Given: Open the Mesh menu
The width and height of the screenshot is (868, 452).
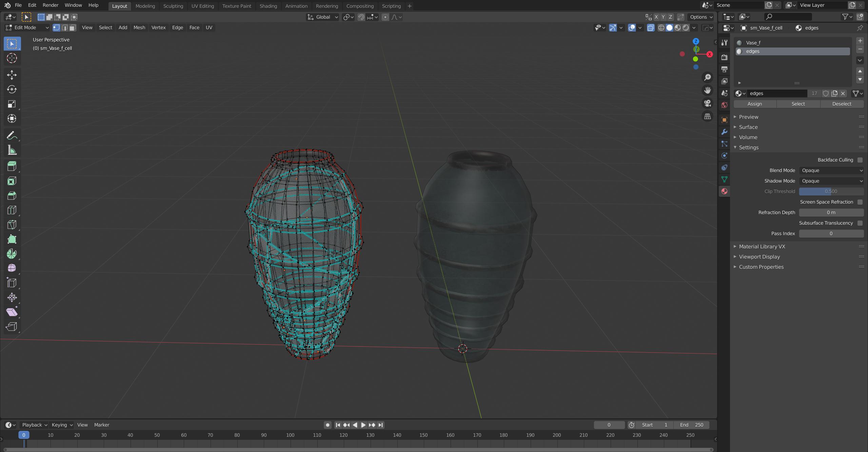Looking at the screenshot, I should coord(139,27).
